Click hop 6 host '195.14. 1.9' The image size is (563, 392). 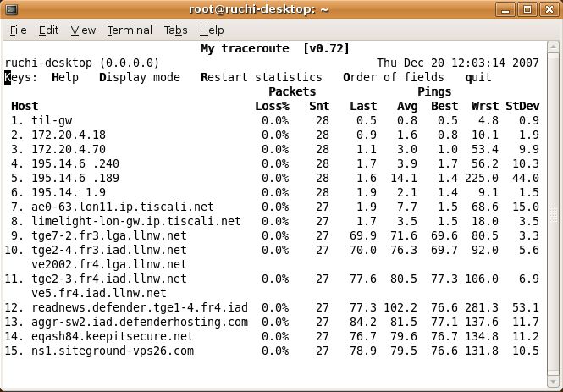tap(69, 193)
